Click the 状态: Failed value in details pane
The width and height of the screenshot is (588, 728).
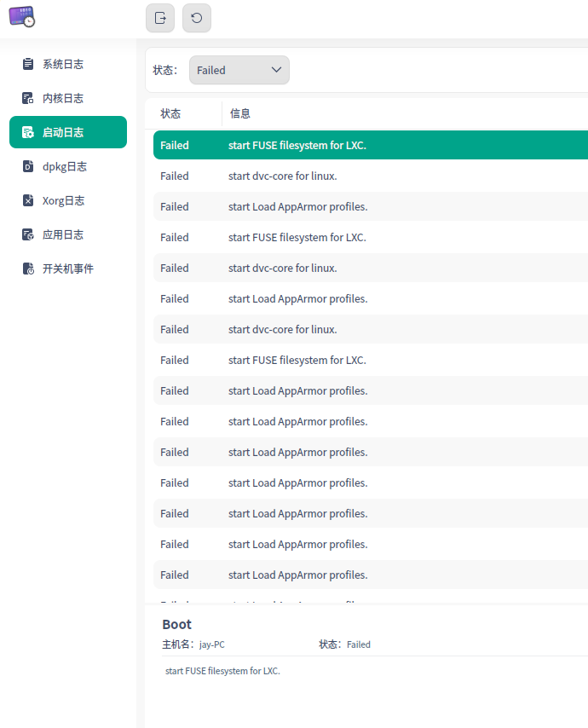[x=359, y=644]
